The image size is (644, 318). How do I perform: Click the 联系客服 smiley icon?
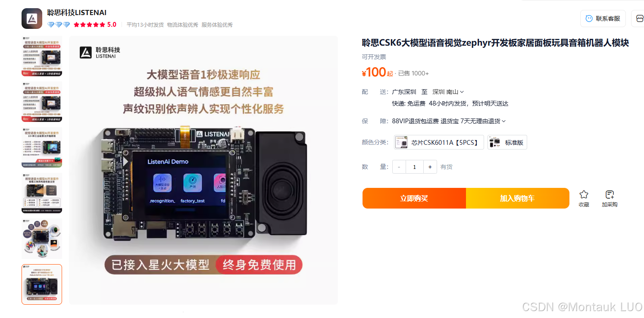pos(589,19)
